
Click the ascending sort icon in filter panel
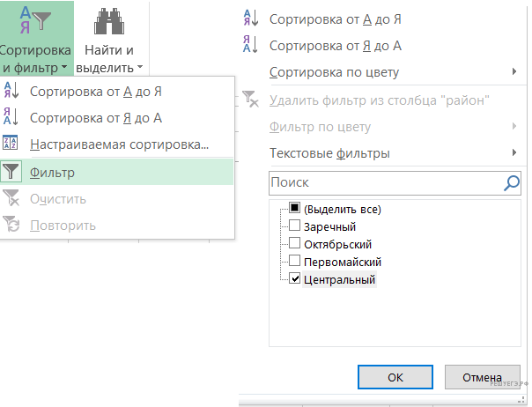click(x=250, y=18)
